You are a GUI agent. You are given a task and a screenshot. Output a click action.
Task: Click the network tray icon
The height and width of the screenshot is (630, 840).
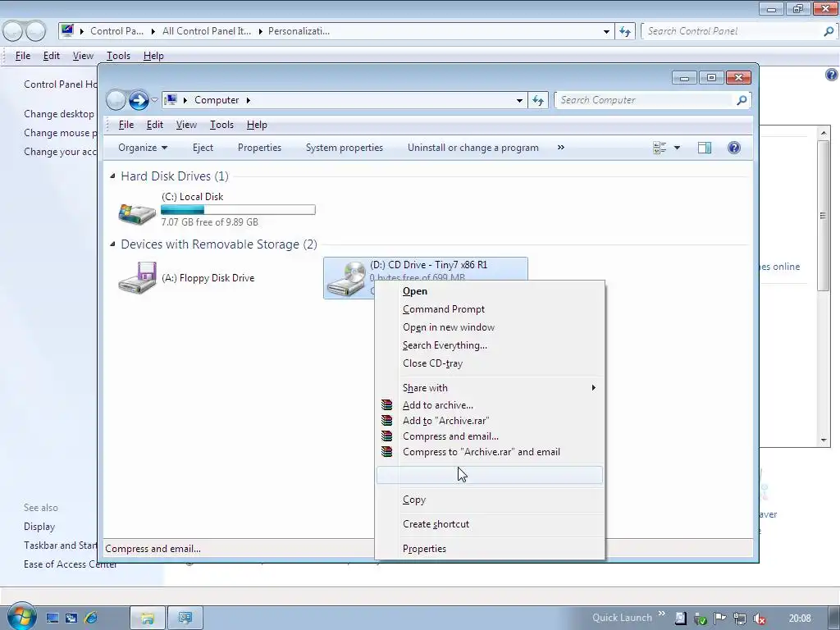[x=740, y=619]
